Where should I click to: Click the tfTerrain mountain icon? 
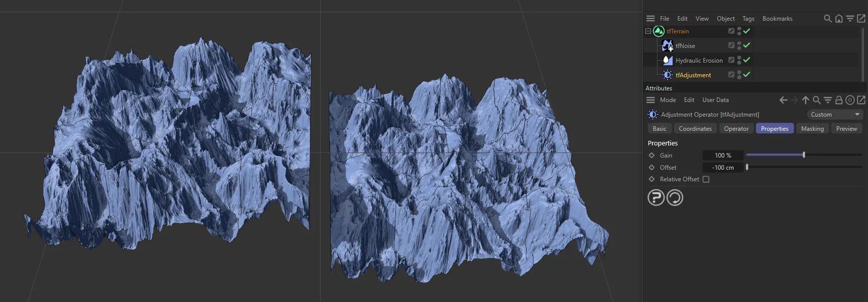tap(658, 31)
